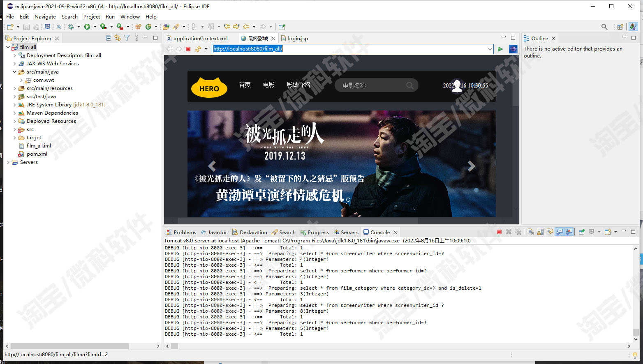Go to the previous banner slide arrow
The image size is (643, 364).
[x=212, y=166]
